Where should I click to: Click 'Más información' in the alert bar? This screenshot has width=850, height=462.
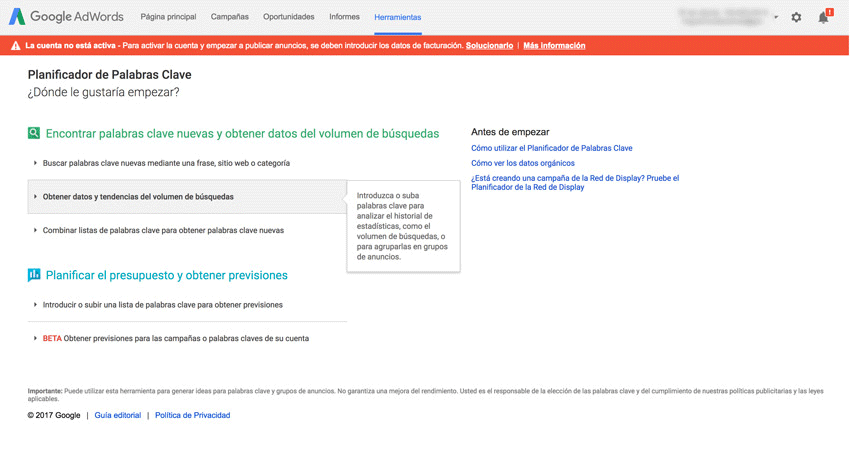[554, 46]
